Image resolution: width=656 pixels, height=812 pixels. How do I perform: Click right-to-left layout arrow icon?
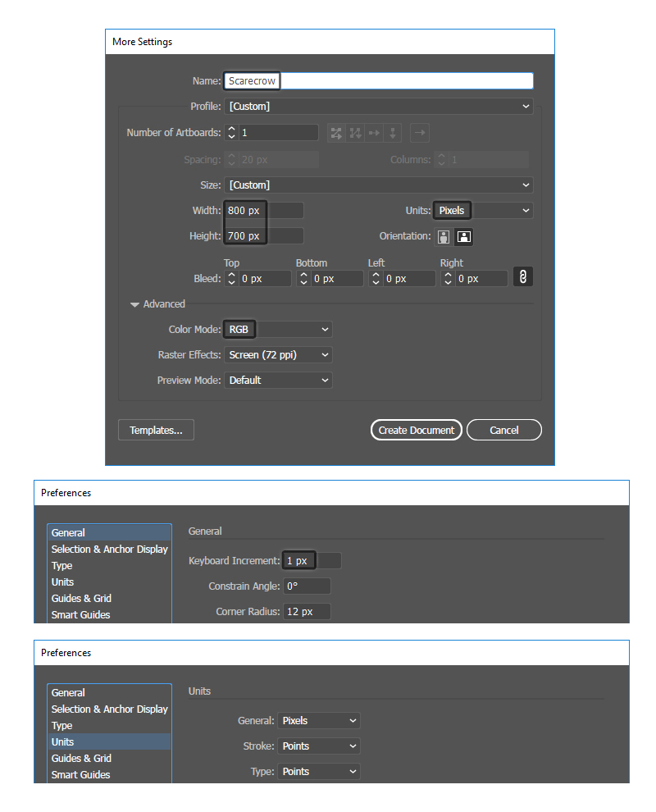[x=419, y=133]
